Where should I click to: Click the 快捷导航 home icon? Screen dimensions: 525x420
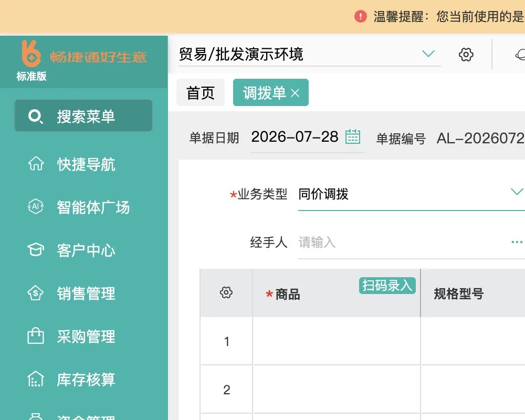pyautogui.click(x=36, y=164)
